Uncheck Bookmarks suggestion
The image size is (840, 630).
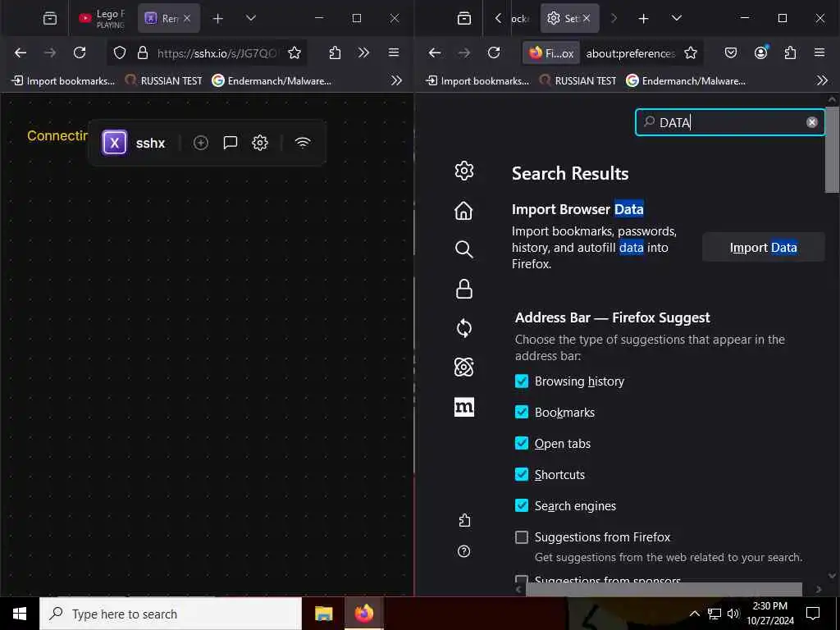click(x=521, y=412)
